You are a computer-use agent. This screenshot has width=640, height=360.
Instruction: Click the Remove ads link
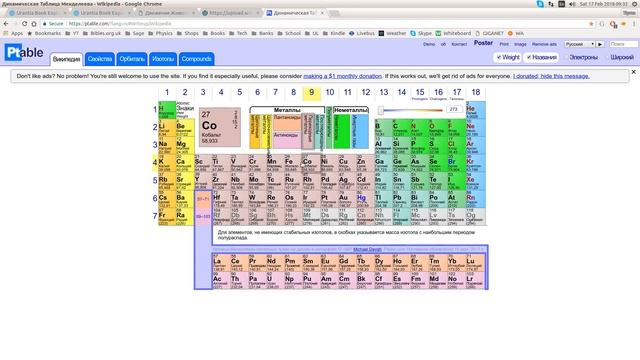(x=544, y=44)
